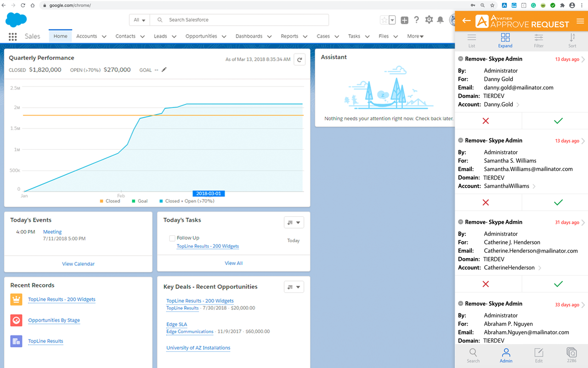
Task: Open Chrome Extensions puzzle icon
Action: click(x=562, y=6)
